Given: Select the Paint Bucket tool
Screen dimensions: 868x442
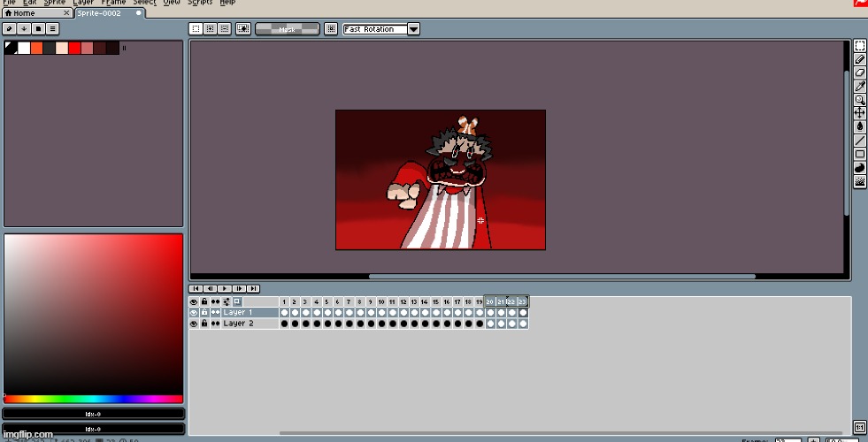Looking at the screenshot, I should [x=860, y=126].
